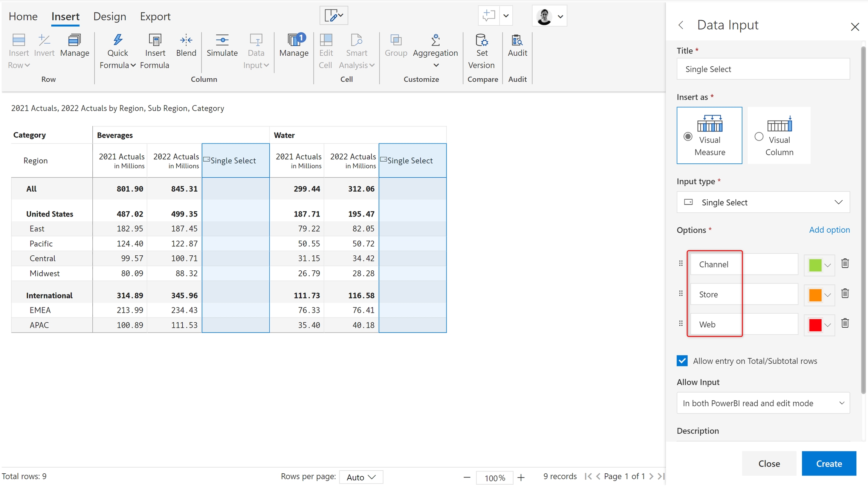868x488 pixels.
Task: Click the Blend column icon
Action: (186, 40)
